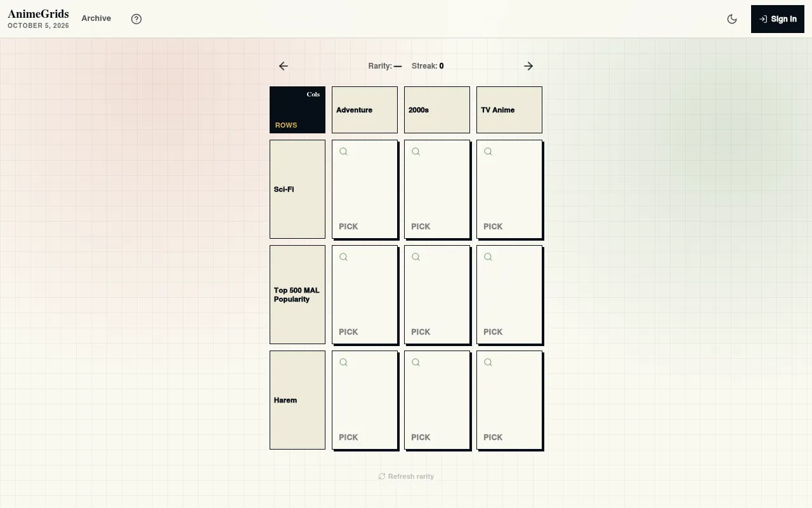Select the Harem row header

[298, 400]
